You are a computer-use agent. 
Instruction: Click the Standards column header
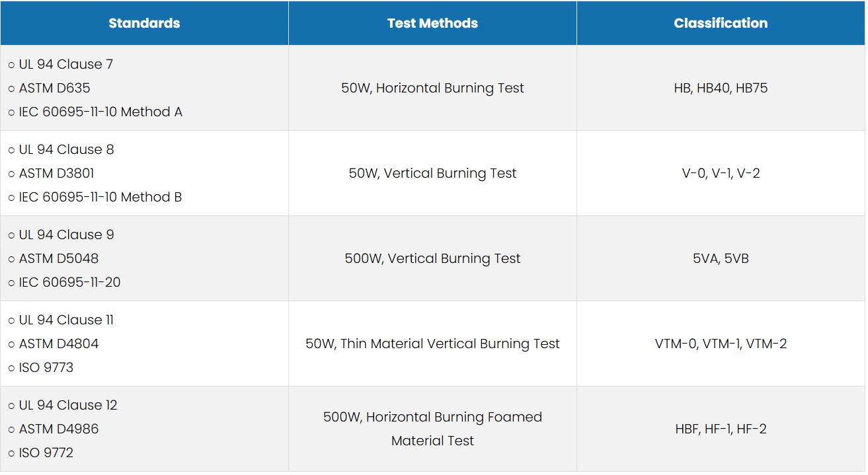point(144,23)
